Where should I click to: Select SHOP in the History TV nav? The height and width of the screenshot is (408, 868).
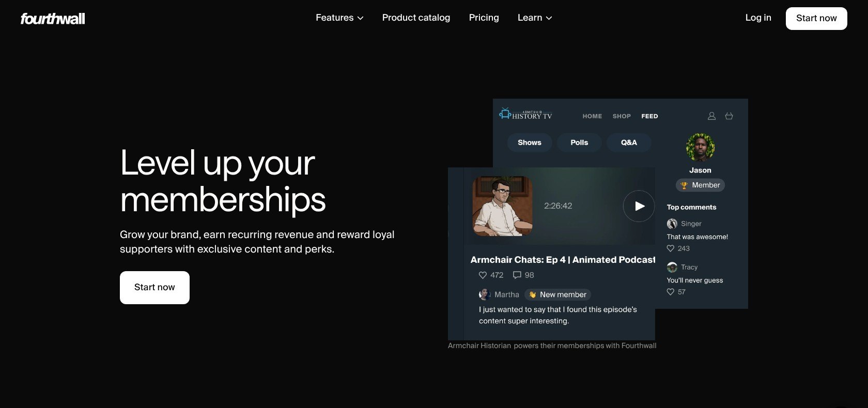pyautogui.click(x=622, y=116)
